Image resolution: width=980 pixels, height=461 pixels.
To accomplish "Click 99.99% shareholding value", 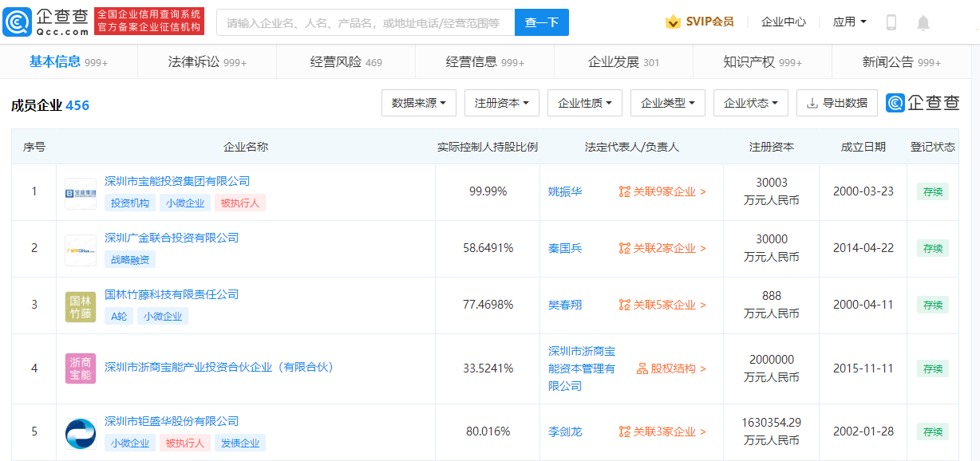I will 488,192.
